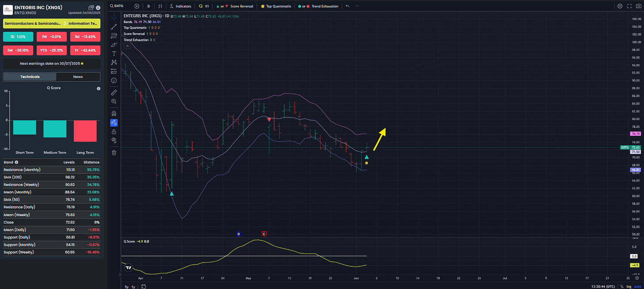Click the yellow Top Quantmatix star marker
The height and width of the screenshot is (289, 644).
point(366,163)
